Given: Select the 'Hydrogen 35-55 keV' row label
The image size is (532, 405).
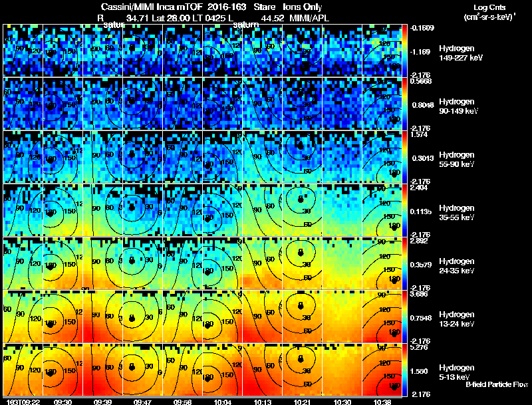Looking at the screenshot, I should point(457,213).
